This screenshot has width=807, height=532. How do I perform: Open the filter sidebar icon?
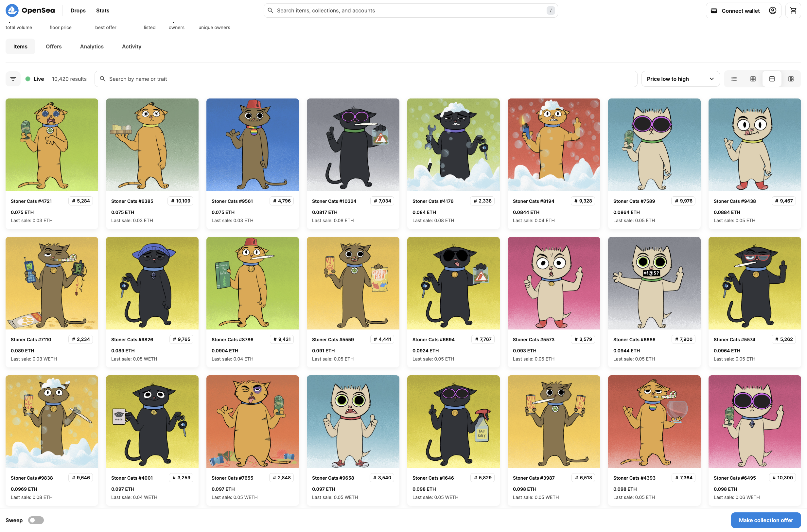point(13,79)
